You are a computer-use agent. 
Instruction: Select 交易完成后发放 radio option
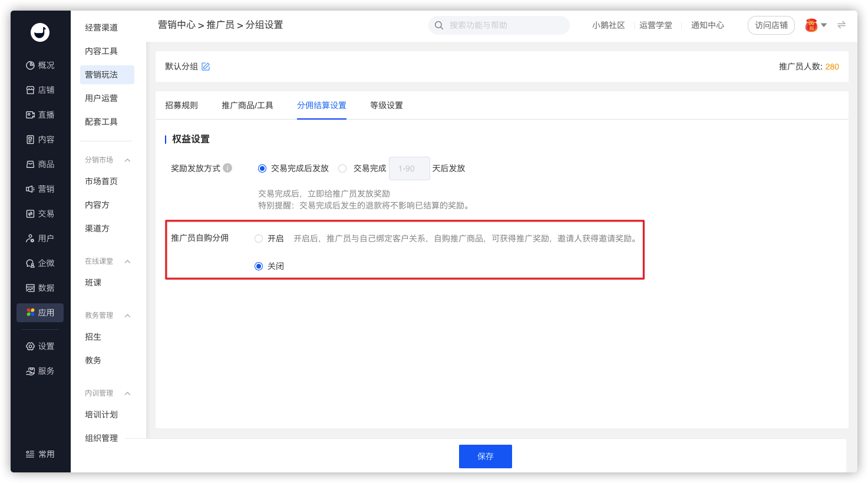(262, 168)
